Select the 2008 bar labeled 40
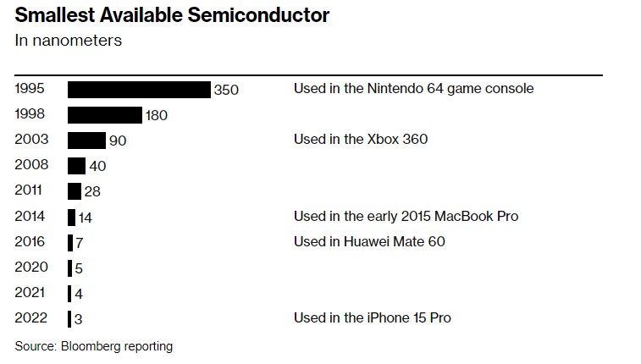 pyautogui.click(x=76, y=166)
